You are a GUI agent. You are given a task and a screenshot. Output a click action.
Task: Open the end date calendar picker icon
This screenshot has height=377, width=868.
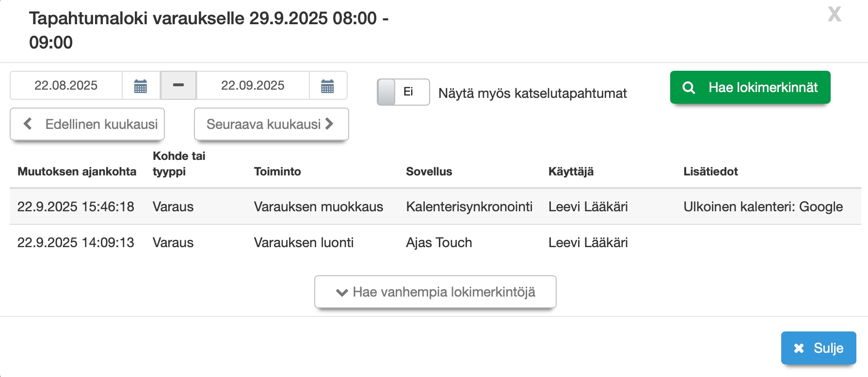tap(328, 86)
